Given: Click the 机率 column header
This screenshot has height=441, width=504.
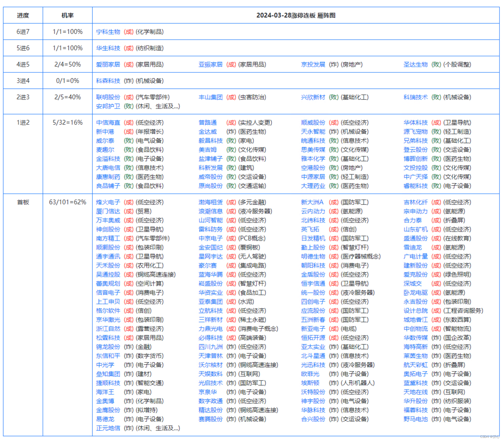Looking at the screenshot, I should pyautogui.click(x=67, y=15).
